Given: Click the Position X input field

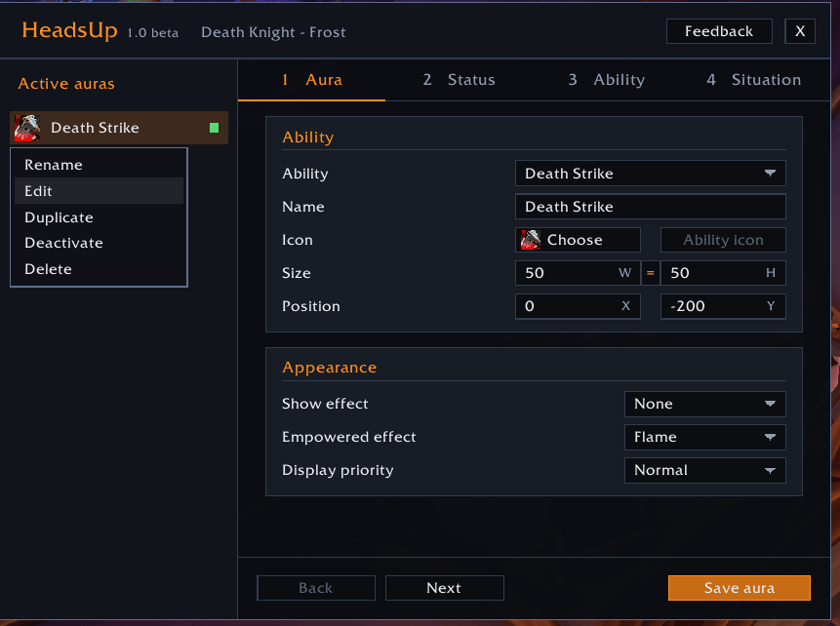Looking at the screenshot, I should click(578, 306).
